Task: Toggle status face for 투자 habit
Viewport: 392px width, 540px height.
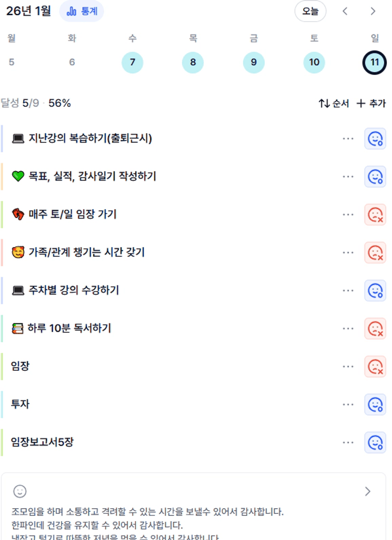Action: 375,404
